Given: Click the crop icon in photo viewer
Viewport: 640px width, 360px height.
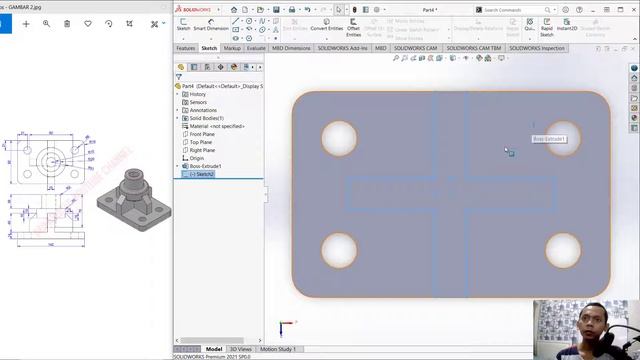Looking at the screenshot, I should tap(129, 24).
